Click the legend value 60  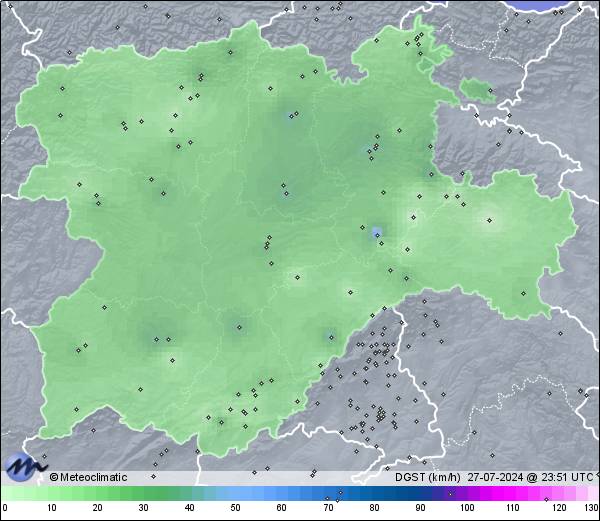pyautogui.click(x=282, y=508)
